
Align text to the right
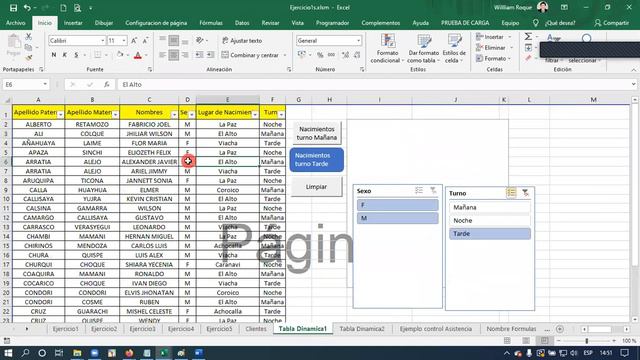[185, 55]
